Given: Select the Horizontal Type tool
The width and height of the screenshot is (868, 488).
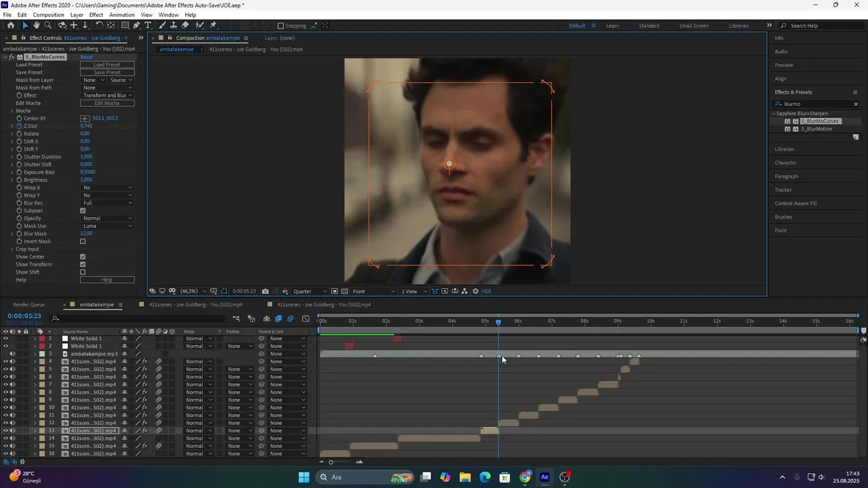Looking at the screenshot, I should [148, 25].
